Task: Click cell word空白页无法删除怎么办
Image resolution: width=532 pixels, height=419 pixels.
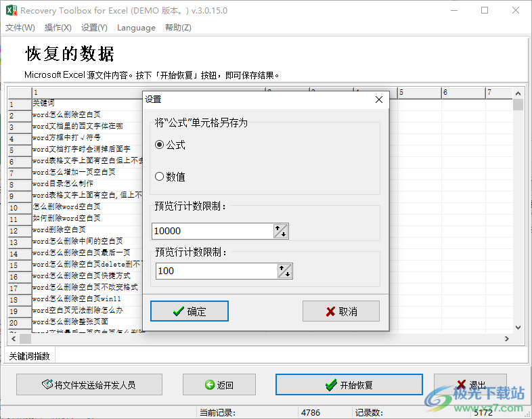Action: point(78,311)
